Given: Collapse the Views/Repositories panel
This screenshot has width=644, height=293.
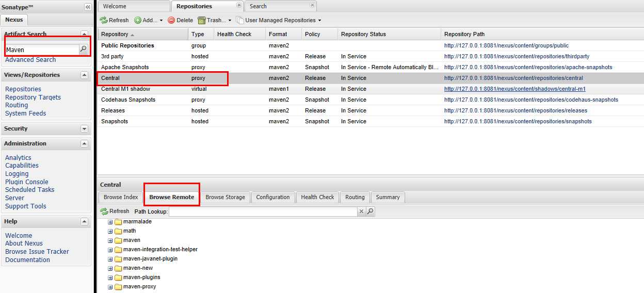Looking at the screenshot, I should (85, 75).
